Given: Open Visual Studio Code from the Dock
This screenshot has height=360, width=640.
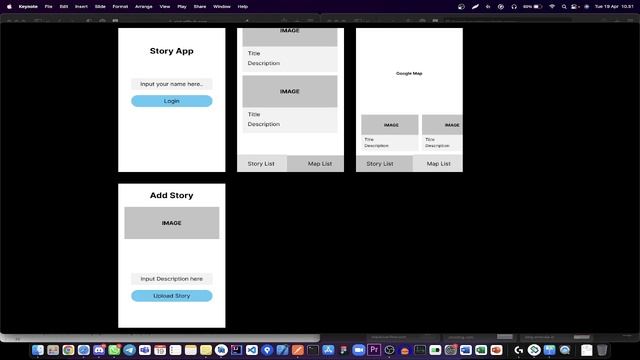Looking at the screenshot, I should pos(252,350).
